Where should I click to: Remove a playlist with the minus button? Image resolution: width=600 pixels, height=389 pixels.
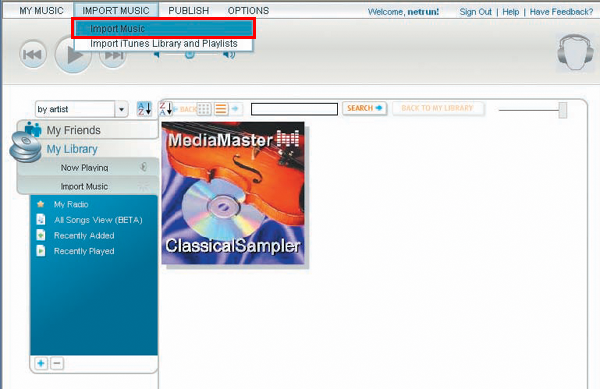[57, 363]
